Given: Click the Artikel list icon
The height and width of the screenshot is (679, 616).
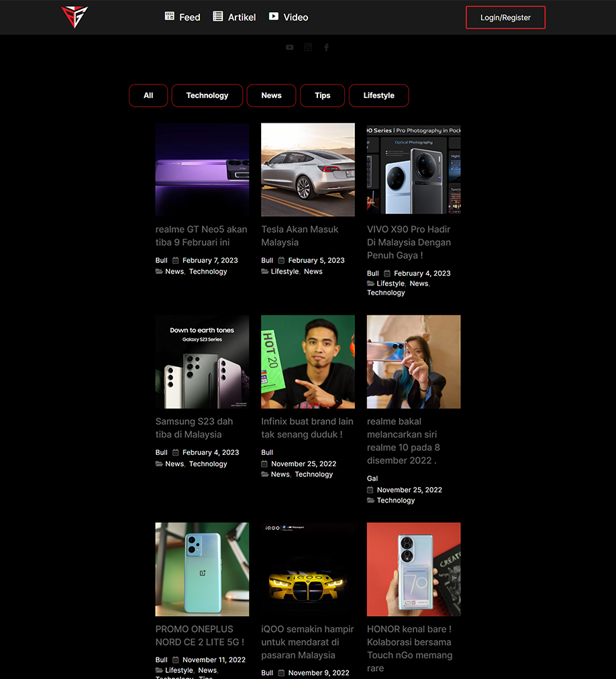Looking at the screenshot, I should pyautogui.click(x=218, y=16).
